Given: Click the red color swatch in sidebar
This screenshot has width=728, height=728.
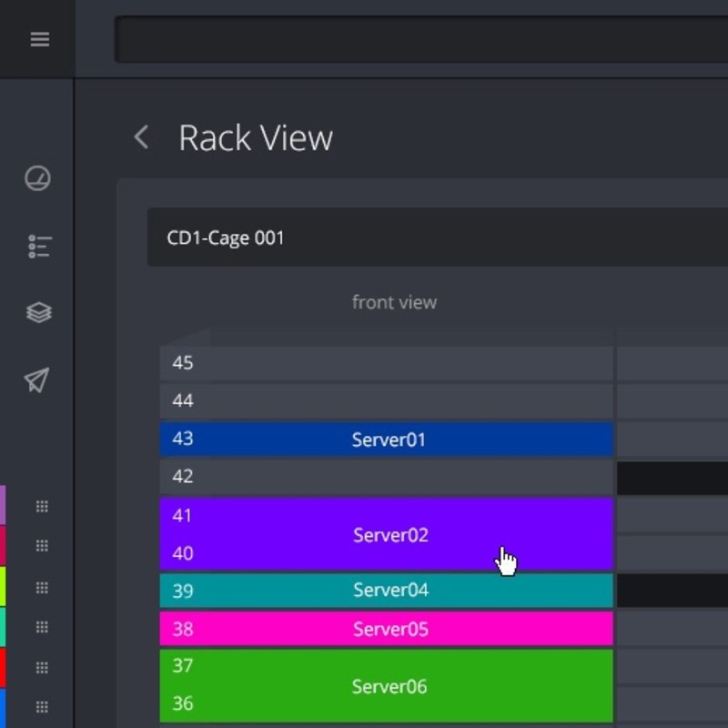Looking at the screenshot, I should tap(3, 668).
